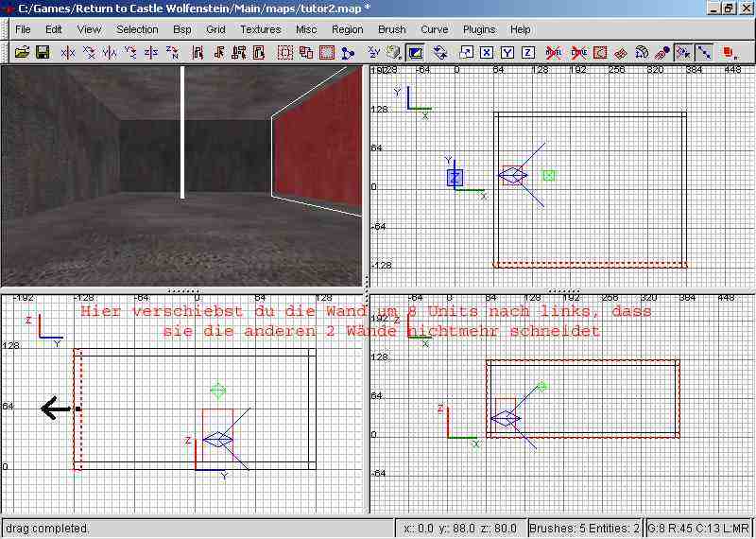The width and height of the screenshot is (756, 539).
Task: Open the Plugins menu
Action: point(478,29)
